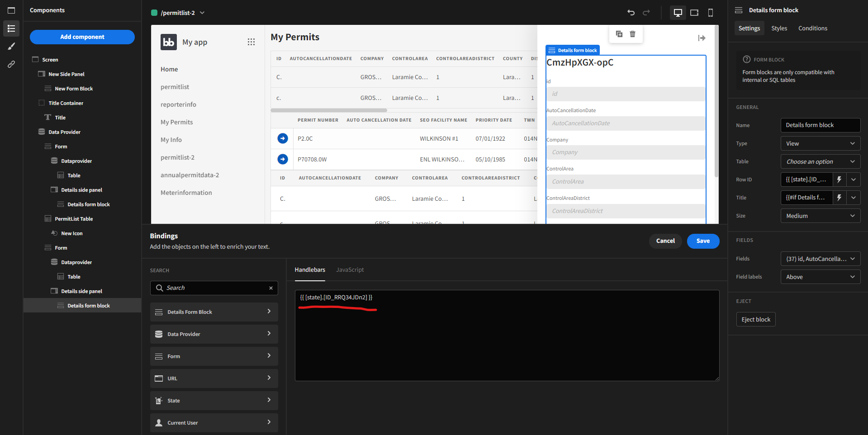The width and height of the screenshot is (868, 435).
Task: Switch to the Styles tab
Action: coord(779,28)
